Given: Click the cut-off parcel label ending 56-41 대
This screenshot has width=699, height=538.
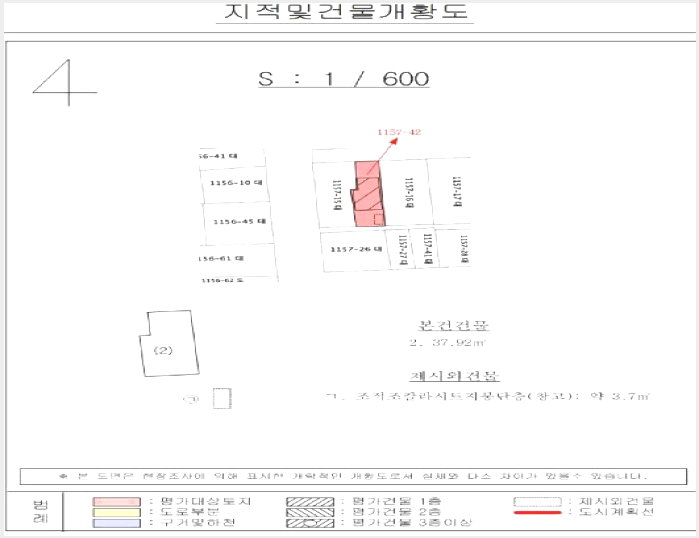Looking at the screenshot, I should click(x=218, y=156).
